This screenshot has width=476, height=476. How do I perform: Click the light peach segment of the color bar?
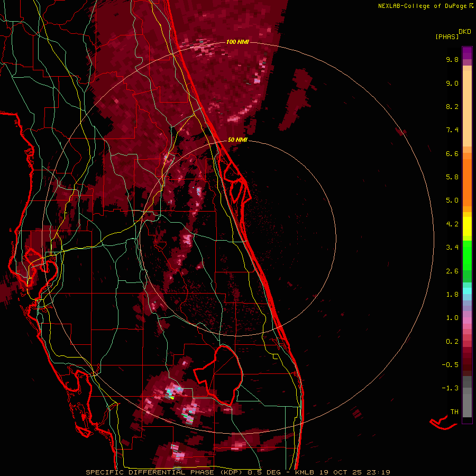467,108
